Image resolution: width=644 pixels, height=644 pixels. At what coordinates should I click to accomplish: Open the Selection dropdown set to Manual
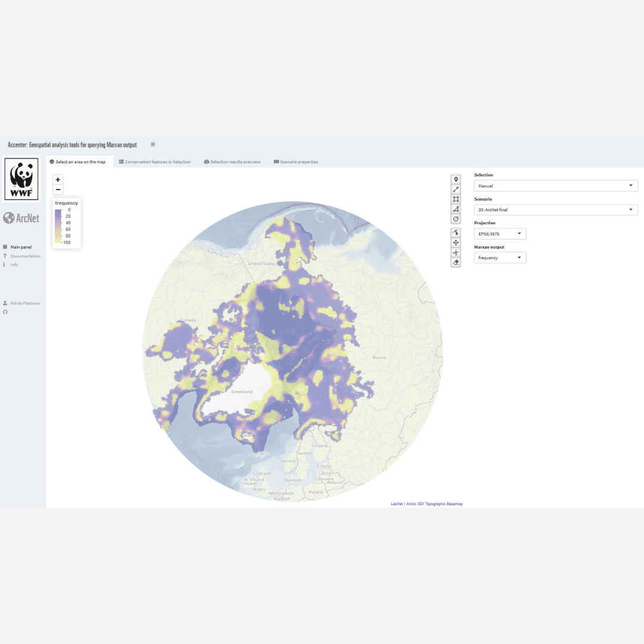(555, 186)
